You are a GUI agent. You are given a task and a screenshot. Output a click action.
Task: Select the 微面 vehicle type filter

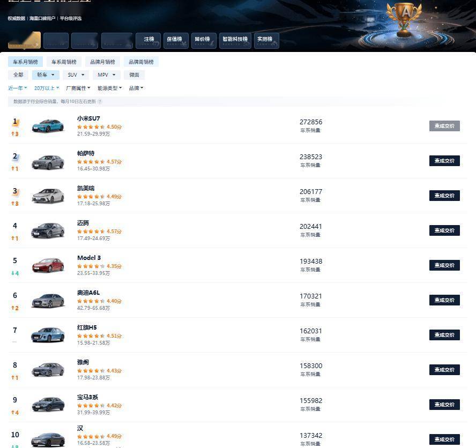(134, 75)
